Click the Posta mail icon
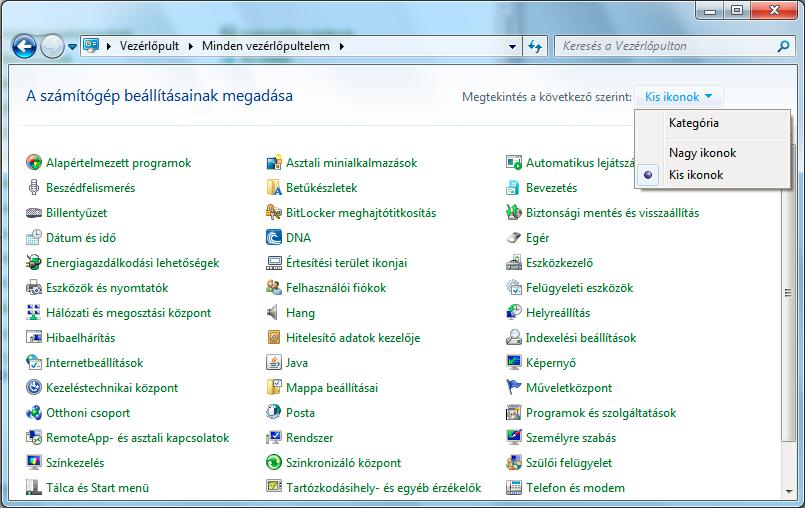The image size is (805, 508). tap(274, 412)
